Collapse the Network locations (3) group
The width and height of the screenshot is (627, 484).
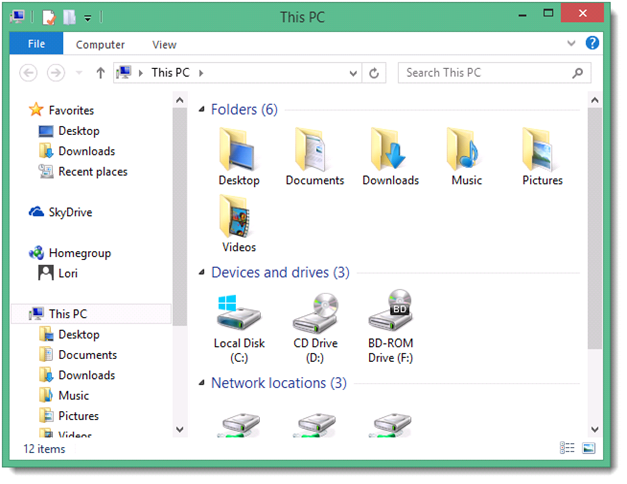pyautogui.click(x=202, y=383)
